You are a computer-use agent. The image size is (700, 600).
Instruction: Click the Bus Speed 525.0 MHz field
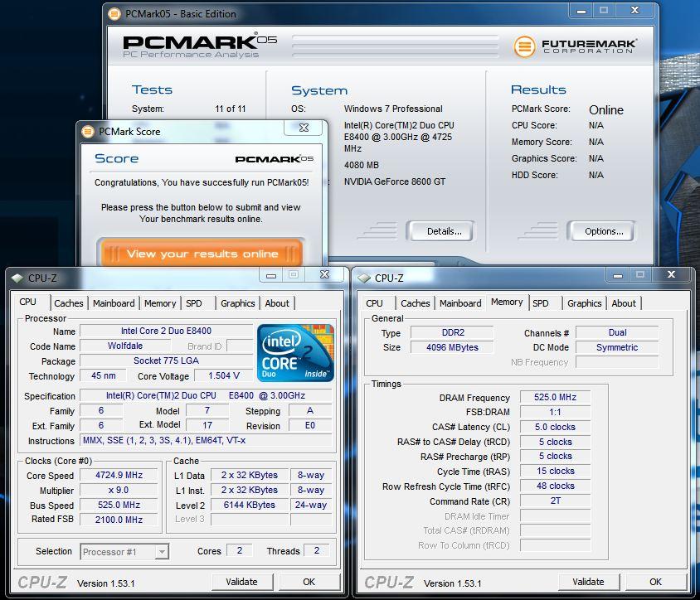pos(119,505)
